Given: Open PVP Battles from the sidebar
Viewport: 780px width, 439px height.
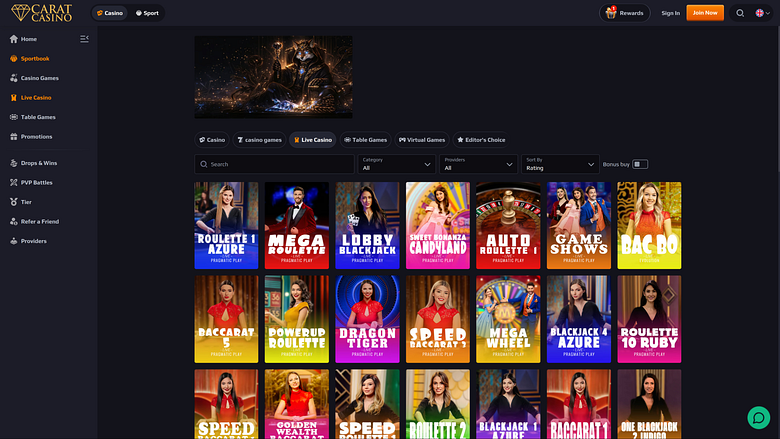Looking at the screenshot, I should tap(36, 182).
